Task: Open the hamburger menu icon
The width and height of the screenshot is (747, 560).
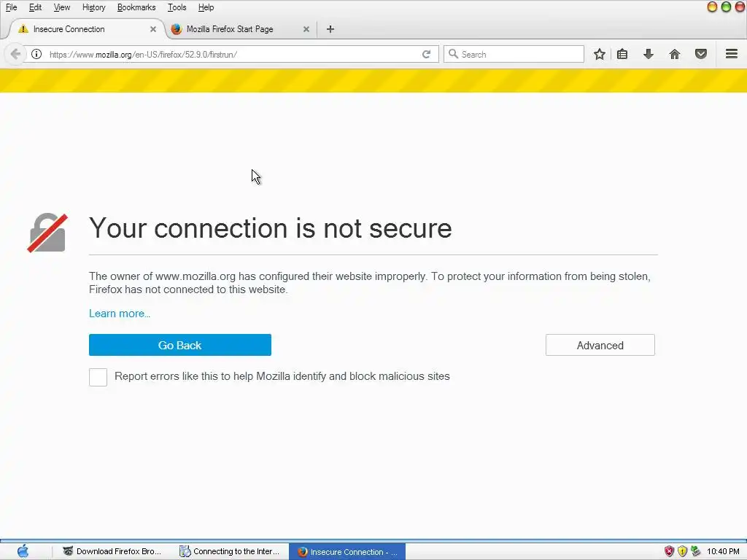Action: [732, 54]
